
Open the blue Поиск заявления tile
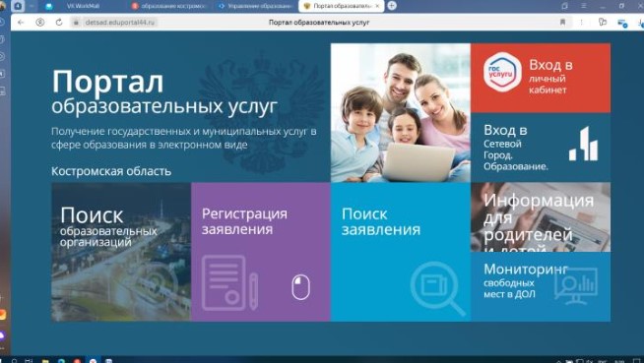(x=401, y=252)
